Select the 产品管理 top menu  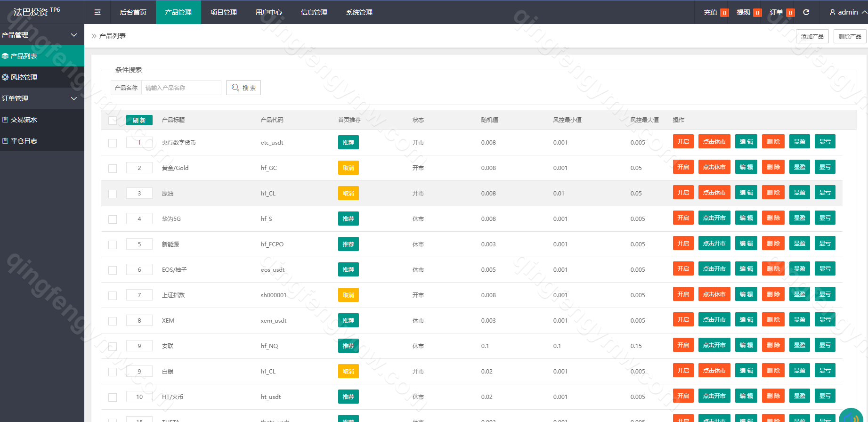(178, 12)
